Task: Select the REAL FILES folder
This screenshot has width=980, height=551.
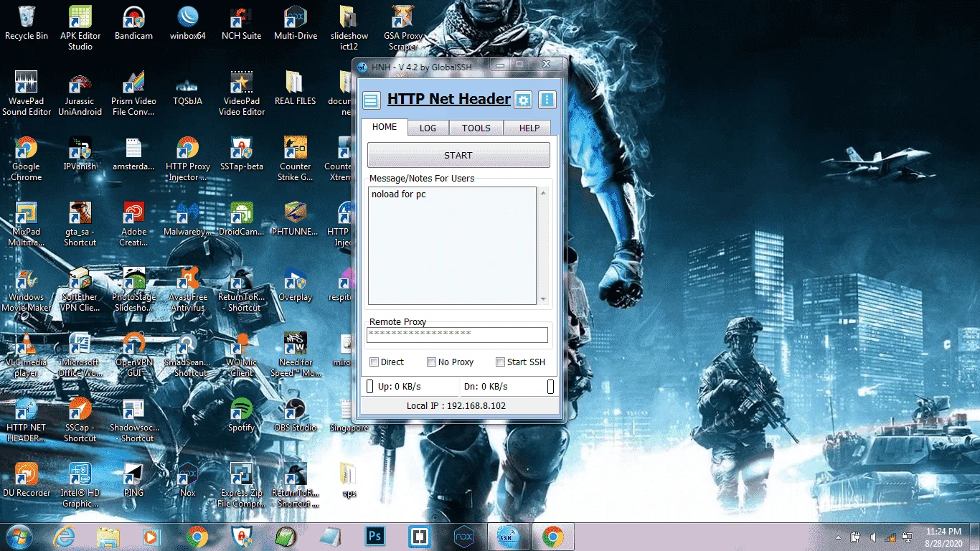Action: tap(296, 88)
